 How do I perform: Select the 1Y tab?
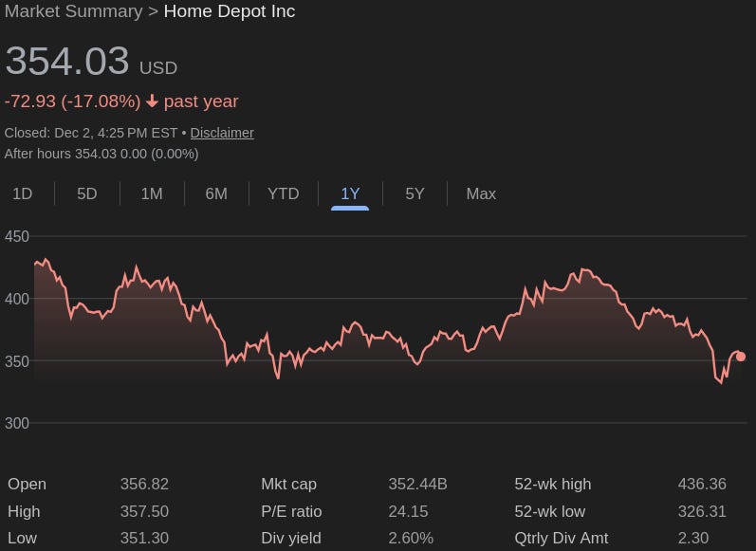pyautogui.click(x=350, y=193)
